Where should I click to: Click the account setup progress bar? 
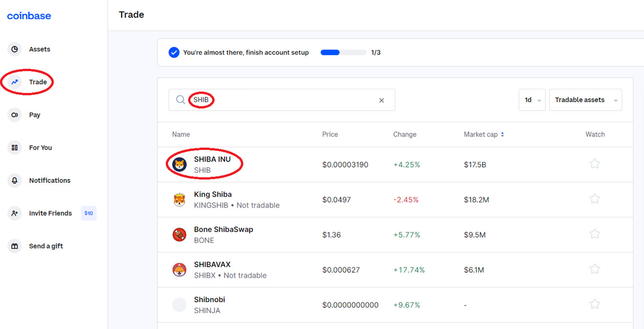(343, 52)
